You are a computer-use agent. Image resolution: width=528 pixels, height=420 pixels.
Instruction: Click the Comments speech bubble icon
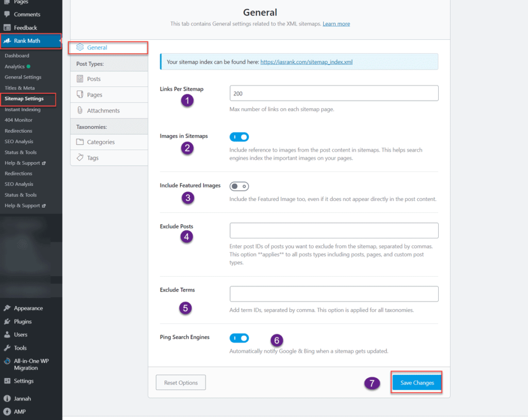(x=7, y=14)
